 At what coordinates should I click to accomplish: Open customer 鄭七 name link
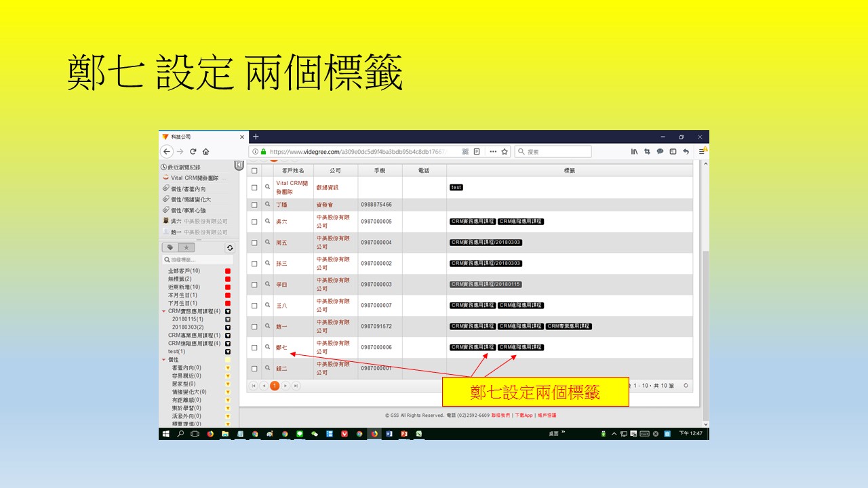point(281,348)
